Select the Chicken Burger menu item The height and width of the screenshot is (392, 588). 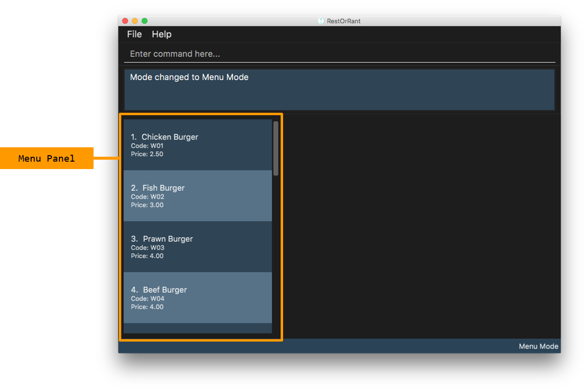(197, 145)
